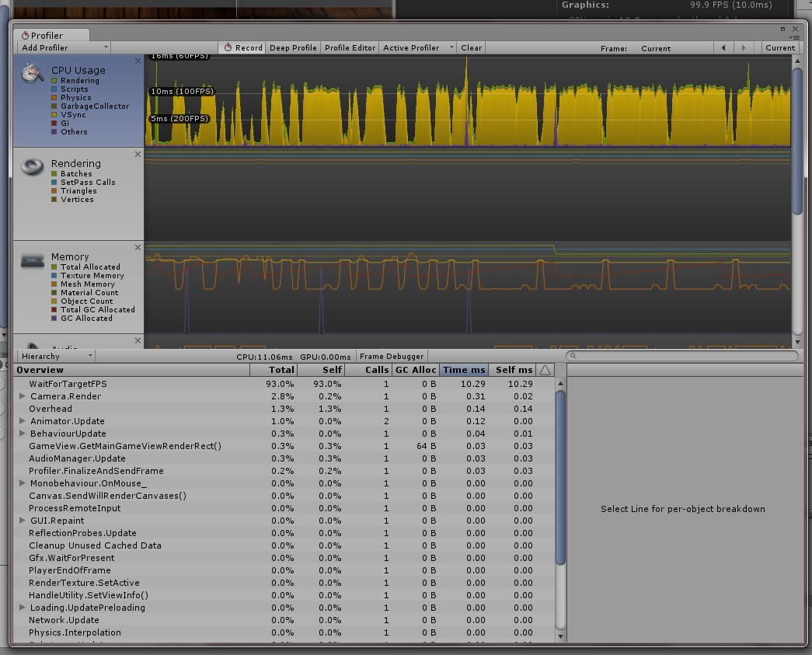This screenshot has height=655, width=812.
Task: Close the Memory profiler module
Action: click(x=138, y=247)
